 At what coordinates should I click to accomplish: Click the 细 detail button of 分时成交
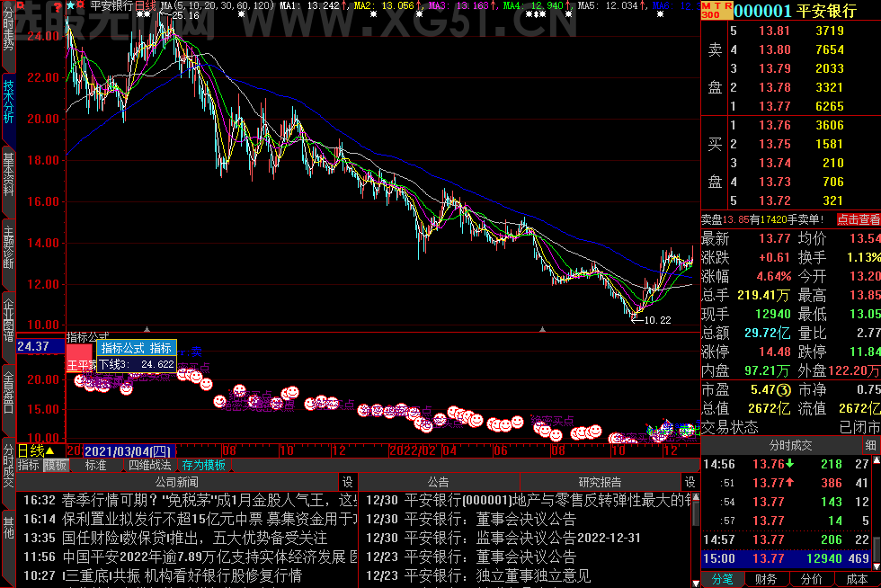pyautogui.click(x=870, y=445)
